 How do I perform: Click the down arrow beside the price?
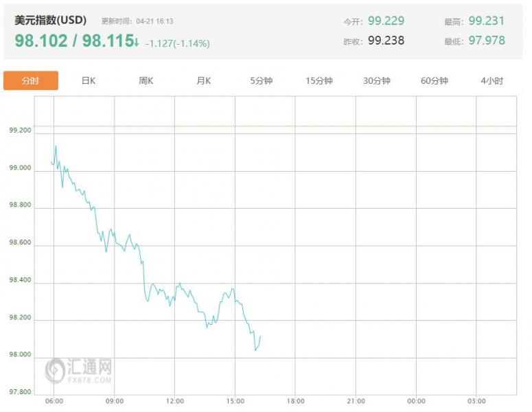(137, 43)
